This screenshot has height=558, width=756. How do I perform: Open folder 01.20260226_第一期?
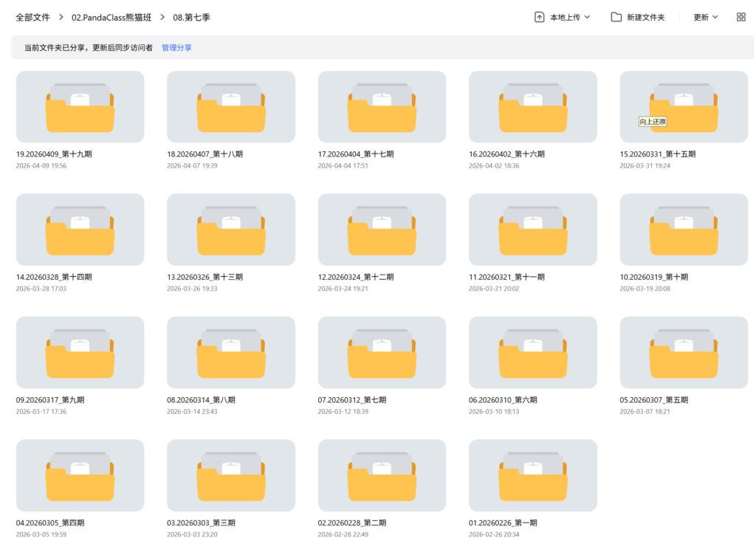pos(532,475)
